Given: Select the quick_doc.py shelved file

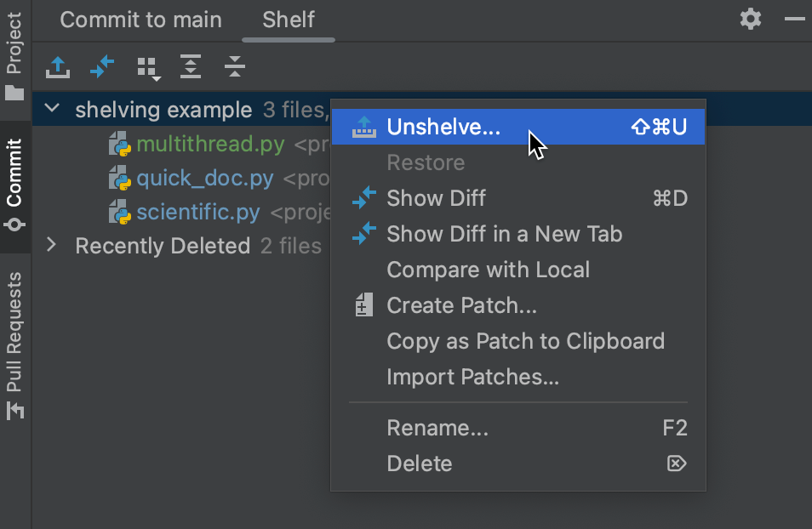Looking at the screenshot, I should tap(203, 179).
